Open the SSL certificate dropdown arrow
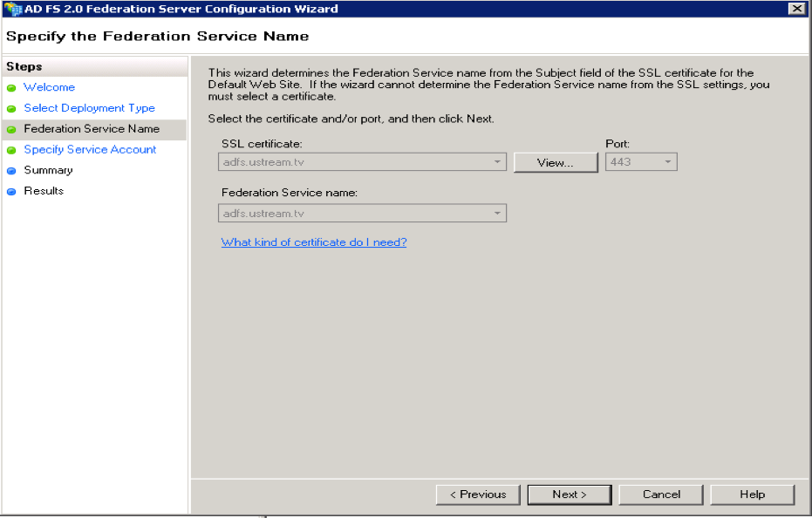The width and height of the screenshot is (812, 518). pyautogui.click(x=497, y=162)
